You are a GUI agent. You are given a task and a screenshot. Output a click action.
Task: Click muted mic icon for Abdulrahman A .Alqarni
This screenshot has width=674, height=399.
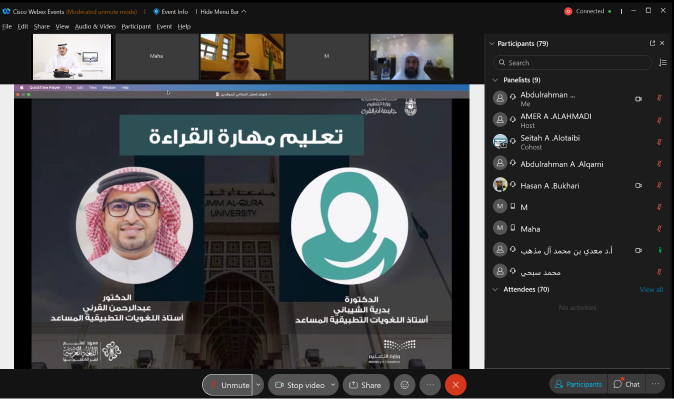point(659,163)
